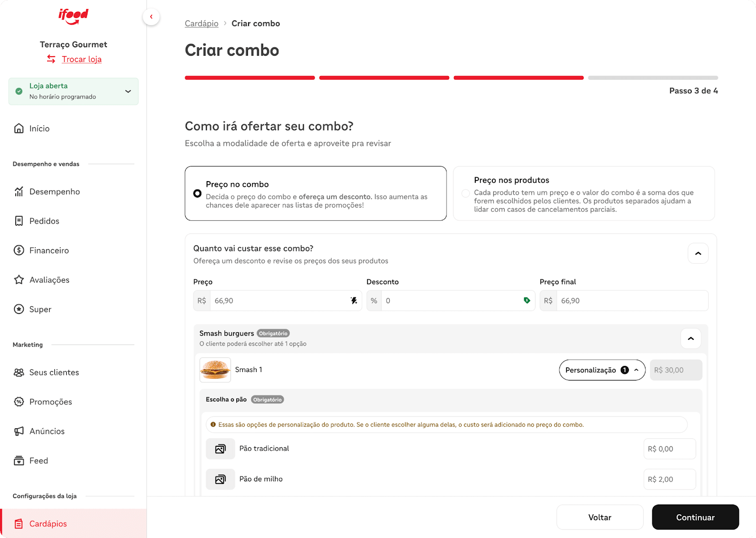The height and width of the screenshot is (538, 756).
Task: Toggle the Personalização dropdown for Smash 1
Action: tap(602, 370)
